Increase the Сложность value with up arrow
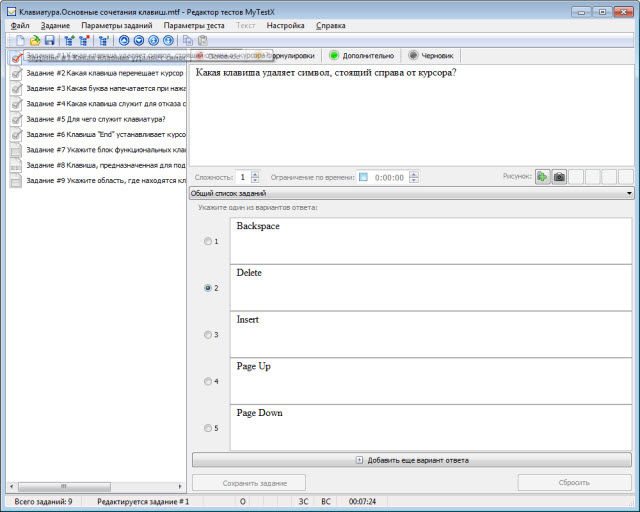The image size is (640, 512). (255, 174)
